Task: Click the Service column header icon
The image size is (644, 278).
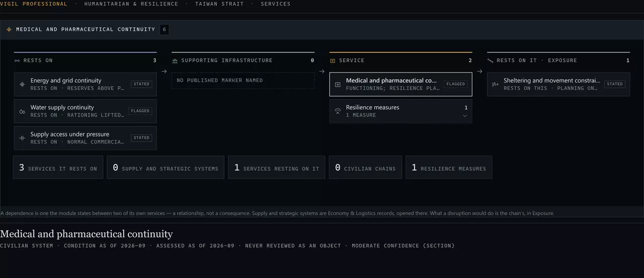Action: 333,60
